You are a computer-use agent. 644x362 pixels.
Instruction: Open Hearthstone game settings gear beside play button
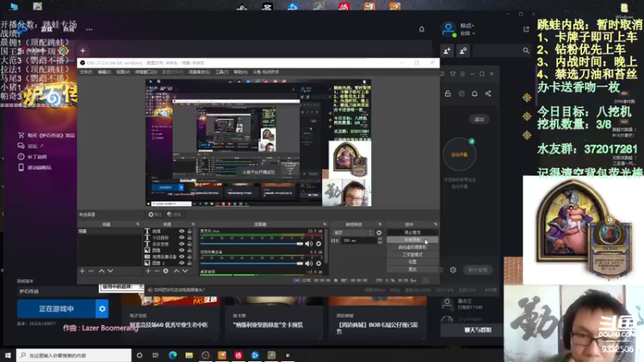(x=102, y=309)
